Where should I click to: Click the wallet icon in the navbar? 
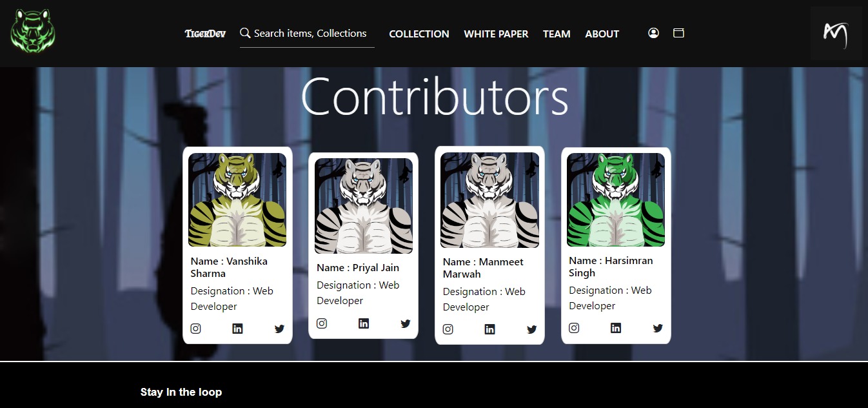678,33
